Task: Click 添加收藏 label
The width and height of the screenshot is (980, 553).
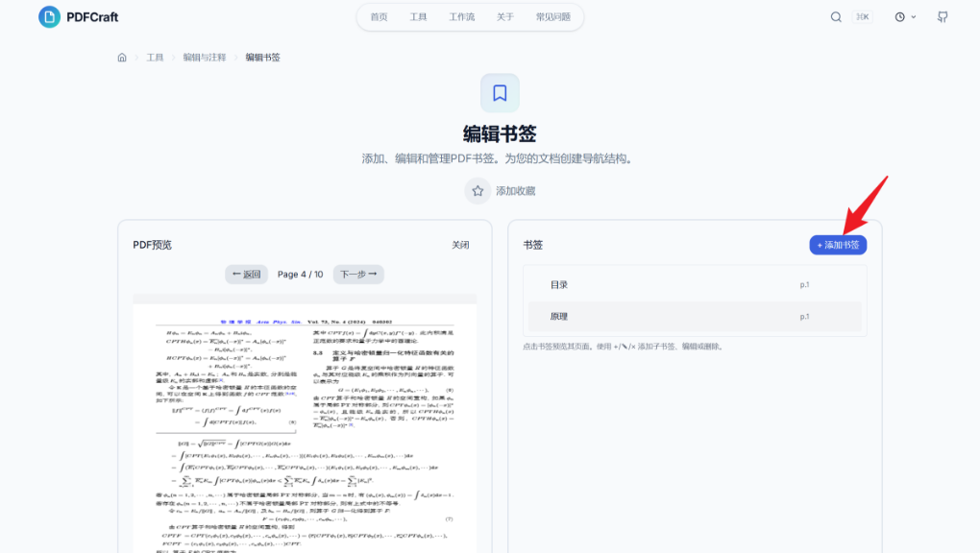Action: tap(516, 191)
